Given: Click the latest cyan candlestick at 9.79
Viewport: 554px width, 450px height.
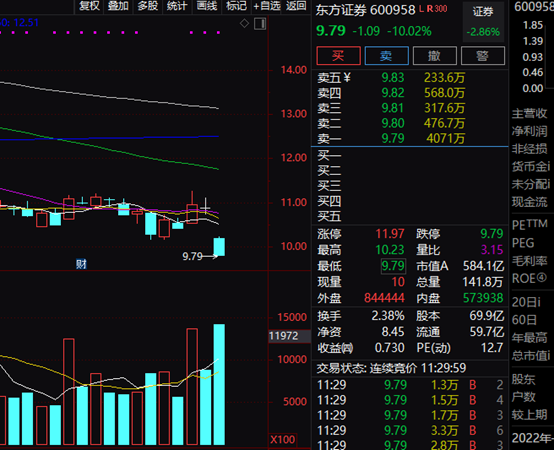Looking at the screenshot, I should point(219,247).
